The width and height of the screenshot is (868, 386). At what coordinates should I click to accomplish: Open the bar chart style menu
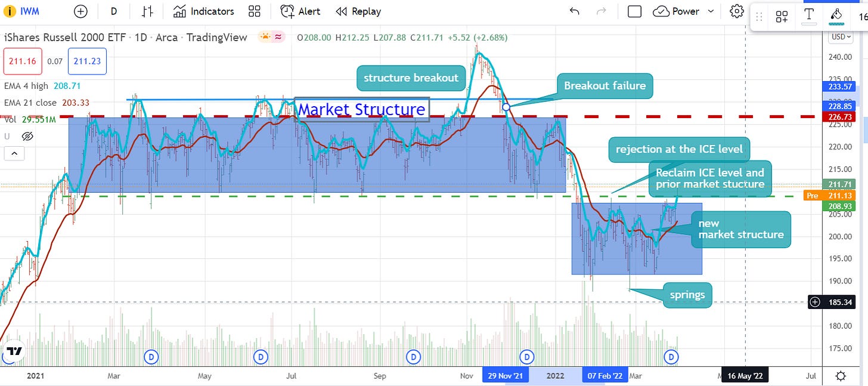(148, 11)
